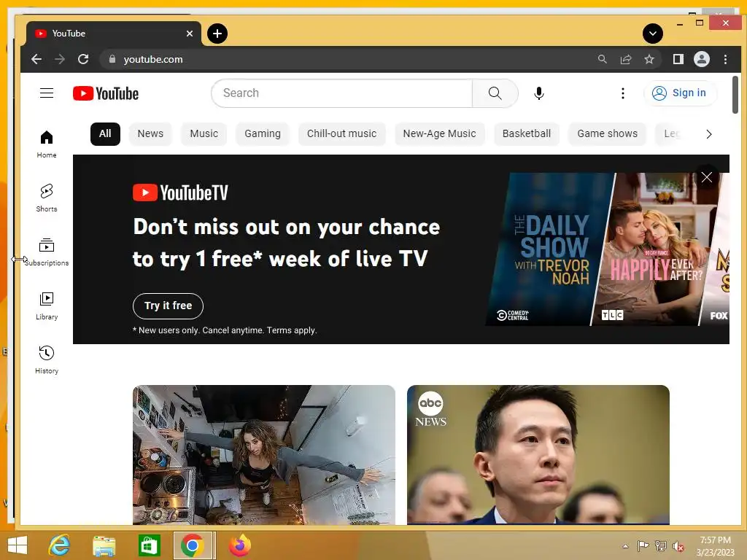Click the page vertical scrollbar thumb
The height and width of the screenshot is (560, 747).
coord(735,95)
